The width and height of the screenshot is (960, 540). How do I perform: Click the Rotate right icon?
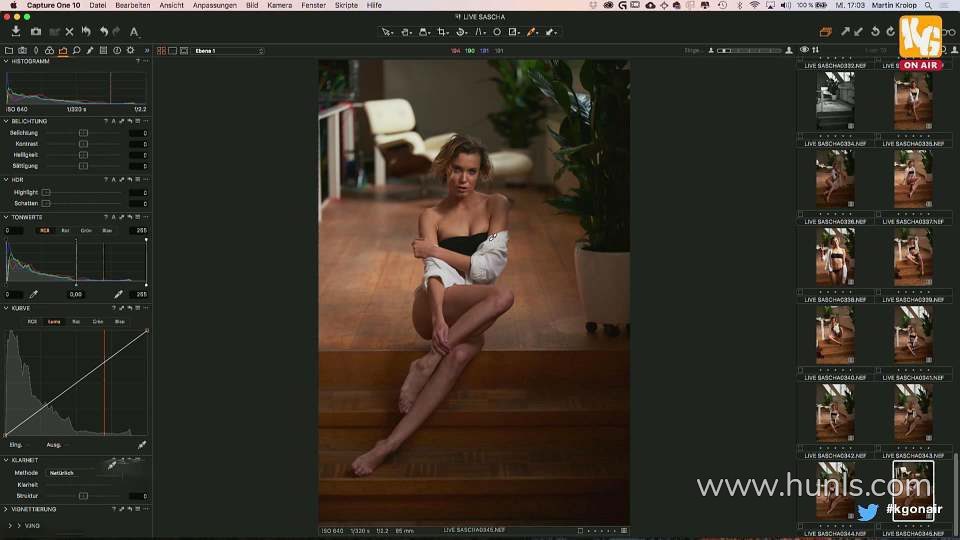pyautogui.click(x=890, y=32)
